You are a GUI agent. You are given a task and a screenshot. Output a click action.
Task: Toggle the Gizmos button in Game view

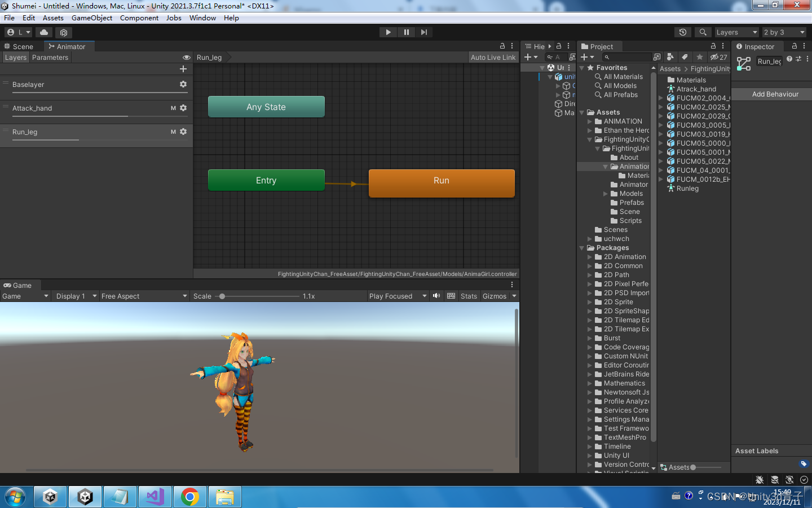point(495,296)
